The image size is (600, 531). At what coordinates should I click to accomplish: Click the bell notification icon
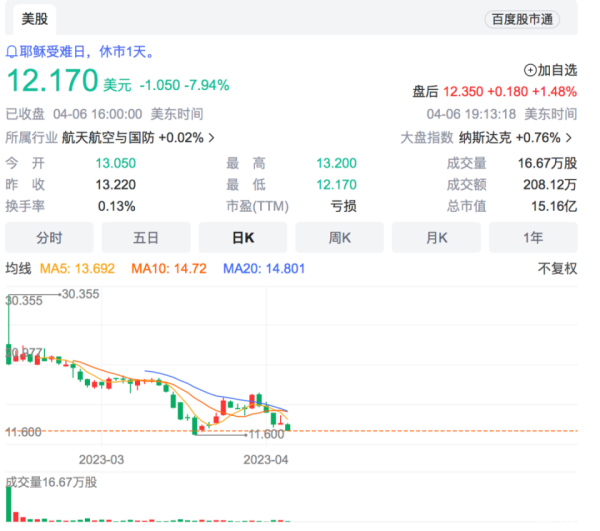(12, 51)
